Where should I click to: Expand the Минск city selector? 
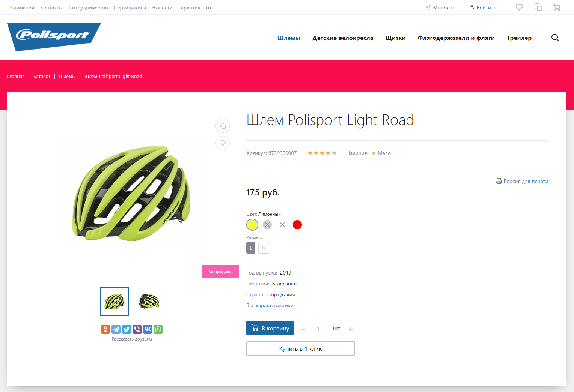click(440, 8)
